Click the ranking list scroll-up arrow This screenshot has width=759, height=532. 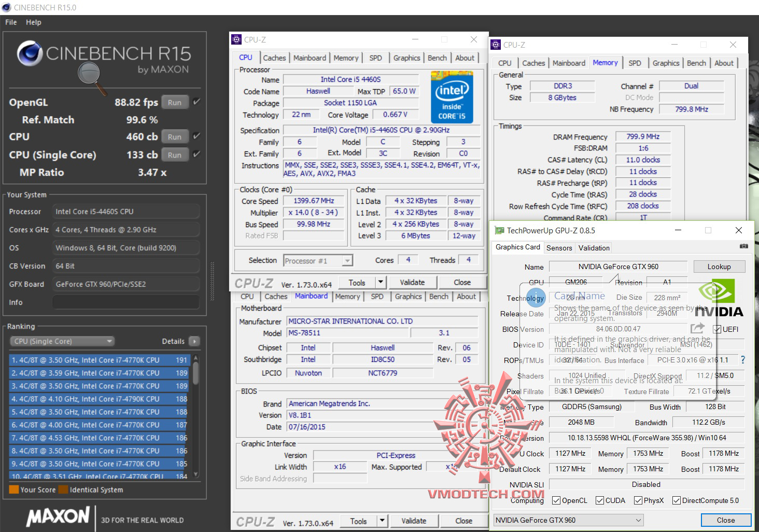196,358
